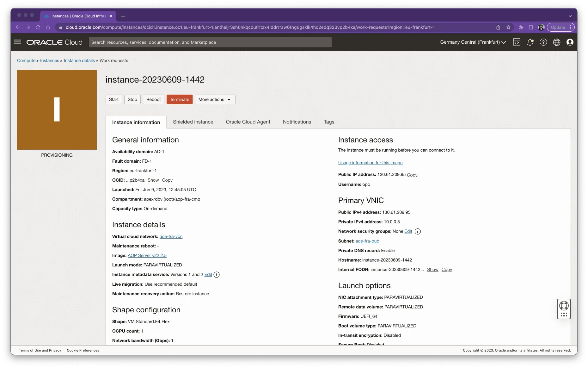Image resolution: width=588 pixels, height=368 pixels.
Task: Open the tab search chevron
Action: (x=570, y=16)
